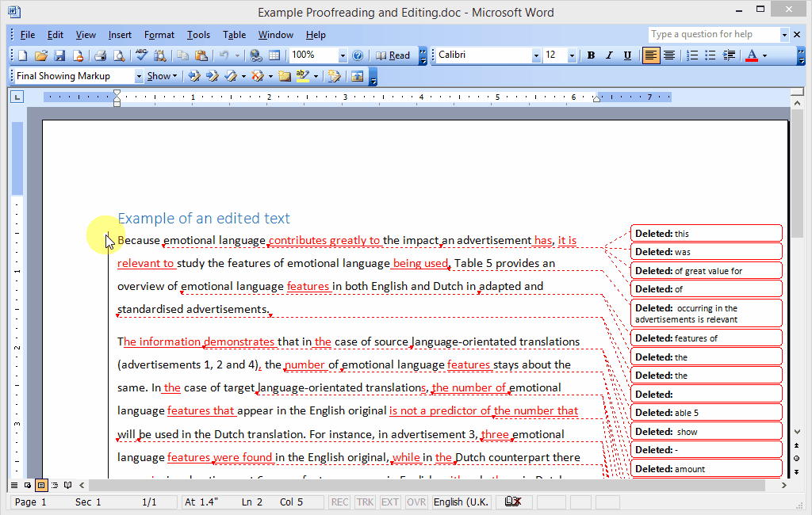Open the Reviewing Pane
Image resolution: width=812 pixels, height=515 pixels.
coord(355,76)
